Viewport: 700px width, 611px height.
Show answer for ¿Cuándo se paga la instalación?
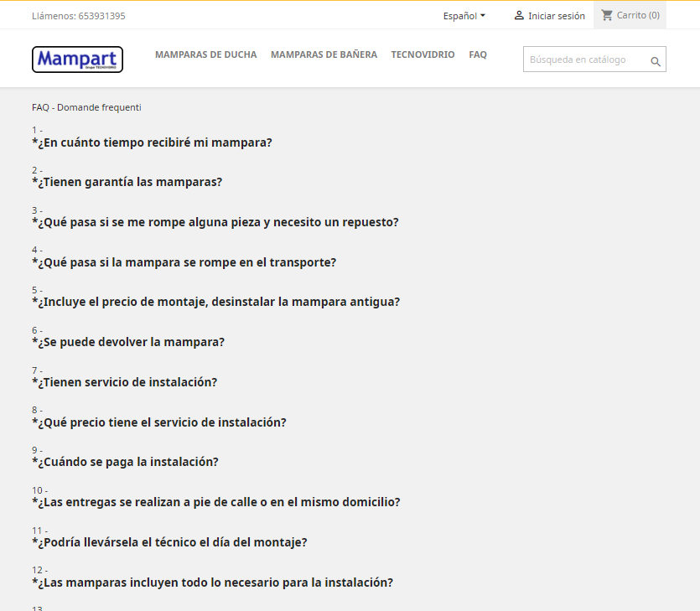point(125,462)
